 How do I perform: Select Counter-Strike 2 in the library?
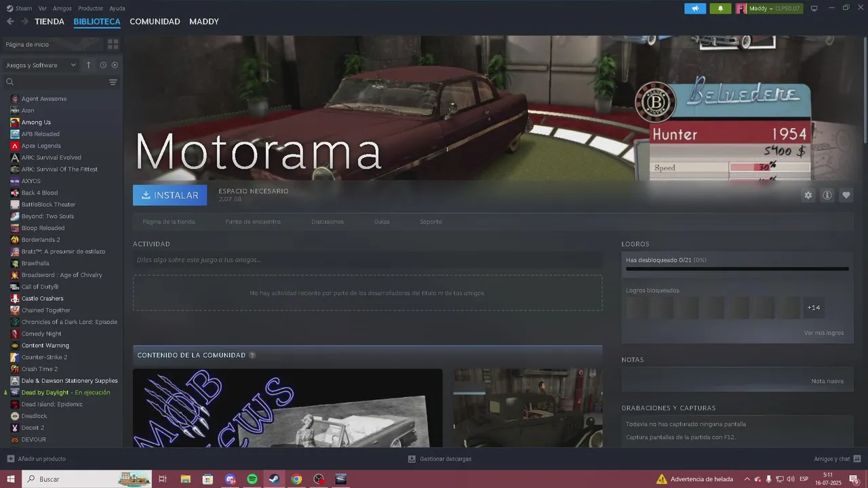[44, 357]
